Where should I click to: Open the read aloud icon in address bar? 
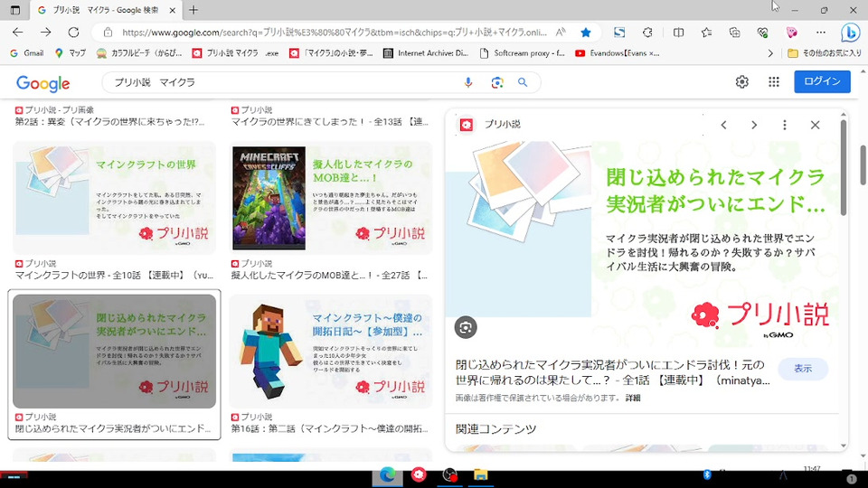click(x=561, y=33)
